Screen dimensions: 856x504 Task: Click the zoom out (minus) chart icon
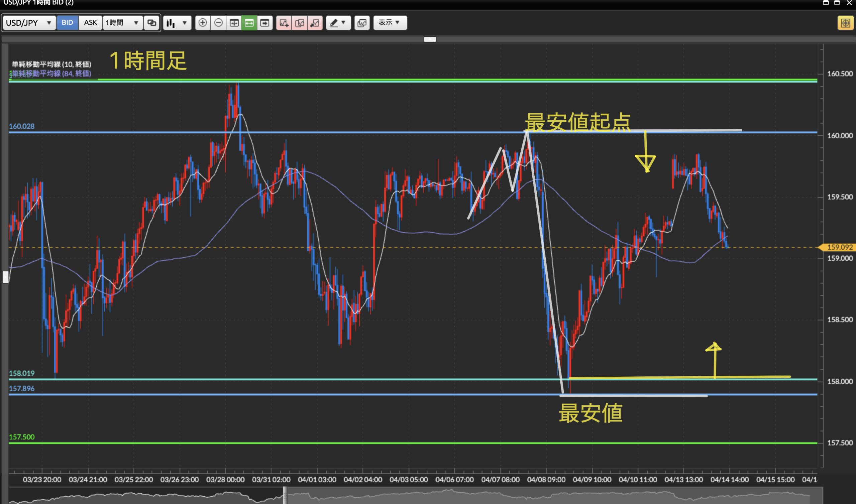[x=218, y=23]
